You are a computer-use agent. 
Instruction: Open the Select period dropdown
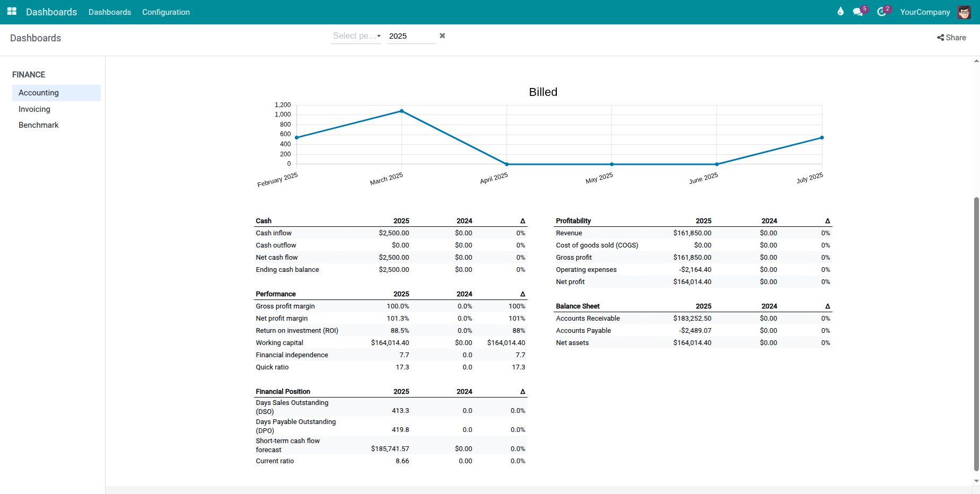point(354,36)
